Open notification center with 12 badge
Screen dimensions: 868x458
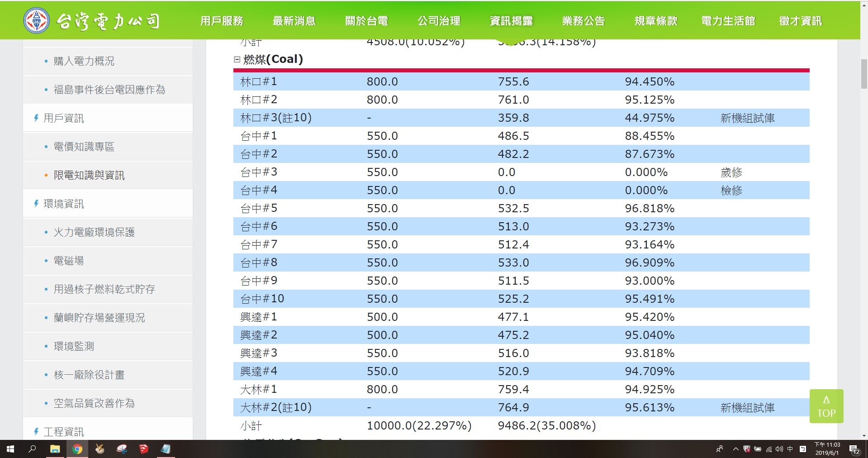click(x=854, y=449)
